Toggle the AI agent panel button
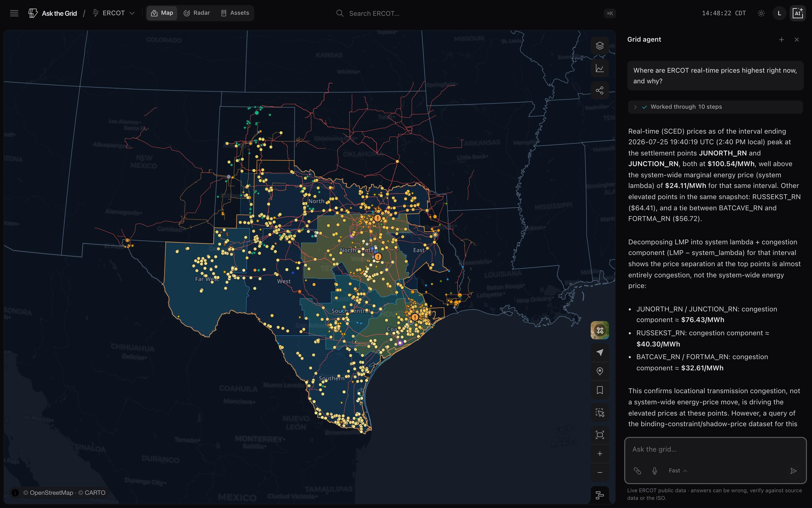The width and height of the screenshot is (812, 508). 798,13
